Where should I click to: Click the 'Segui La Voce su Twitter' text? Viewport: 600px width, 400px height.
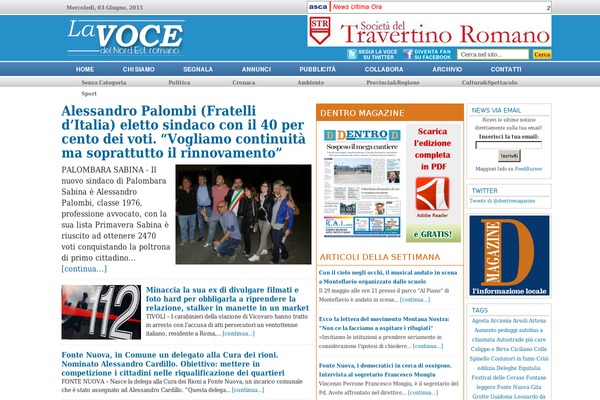378,54
